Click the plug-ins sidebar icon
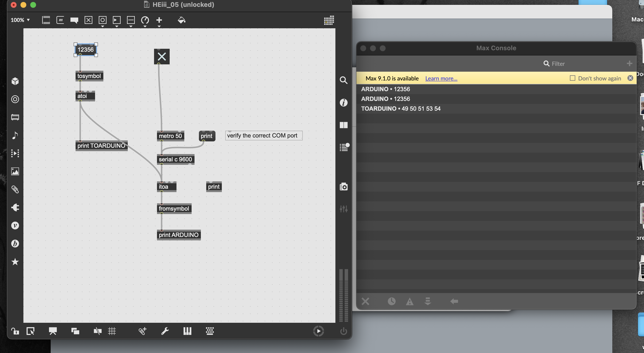Screen dimensions: 644x353 [x=15, y=207]
